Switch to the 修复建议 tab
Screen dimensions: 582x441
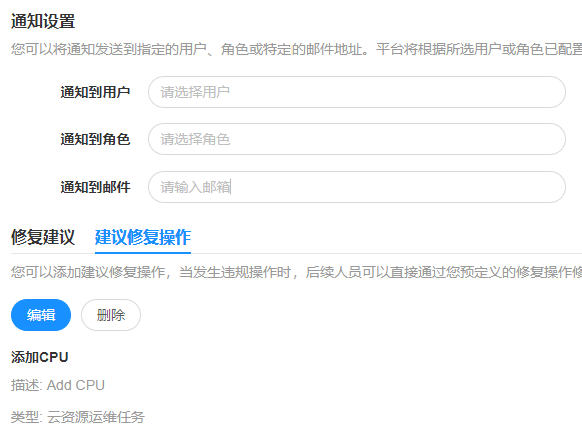click(x=43, y=238)
